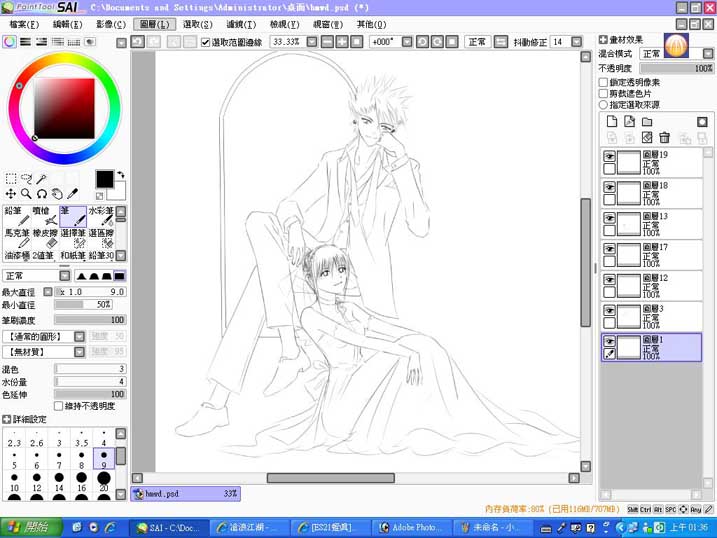Click the 最大直徑 brush size field

[x=90, y=292]
